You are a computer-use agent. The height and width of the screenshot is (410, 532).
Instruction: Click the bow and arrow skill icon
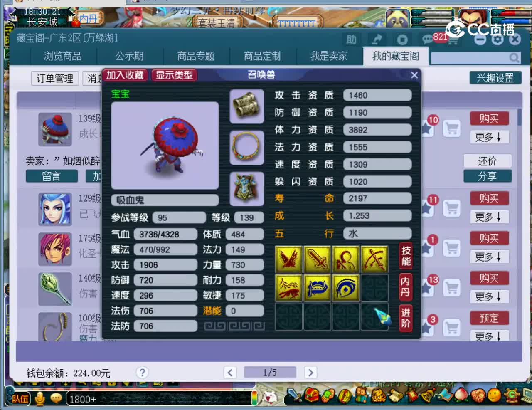click(x=374, y=259)
